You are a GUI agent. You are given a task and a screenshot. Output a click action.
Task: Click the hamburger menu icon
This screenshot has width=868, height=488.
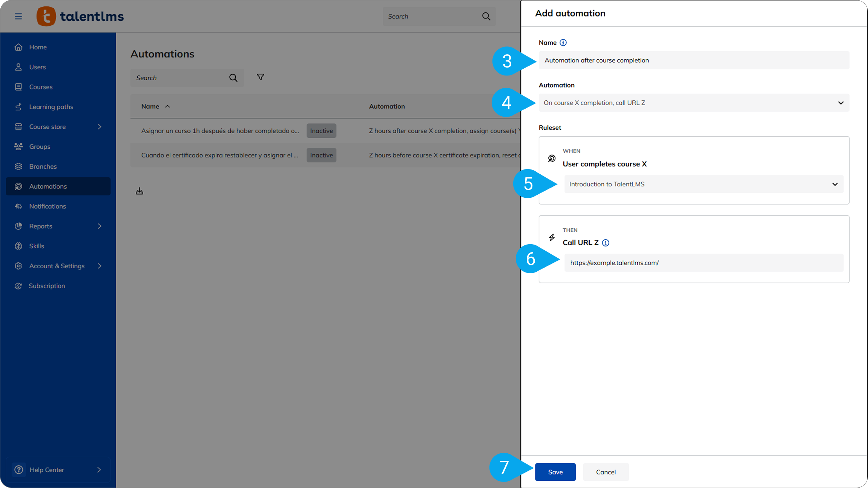(18, 16)
